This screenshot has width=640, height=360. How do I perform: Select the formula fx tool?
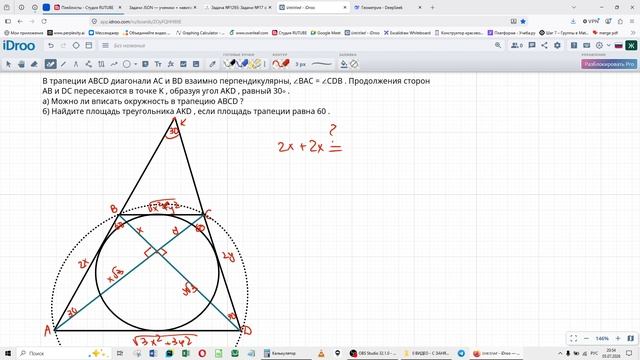171,64
